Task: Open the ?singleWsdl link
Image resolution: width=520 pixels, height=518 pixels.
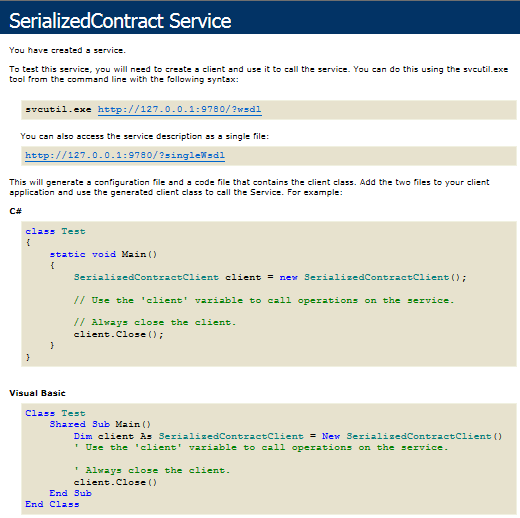Action: (125, 156)
